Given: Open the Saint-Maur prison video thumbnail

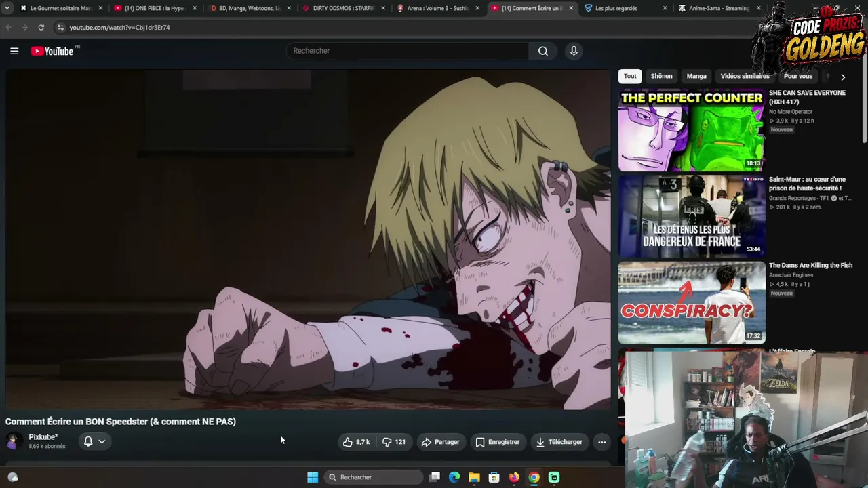Looking at the screenshot, I should [x=691, y=216].
